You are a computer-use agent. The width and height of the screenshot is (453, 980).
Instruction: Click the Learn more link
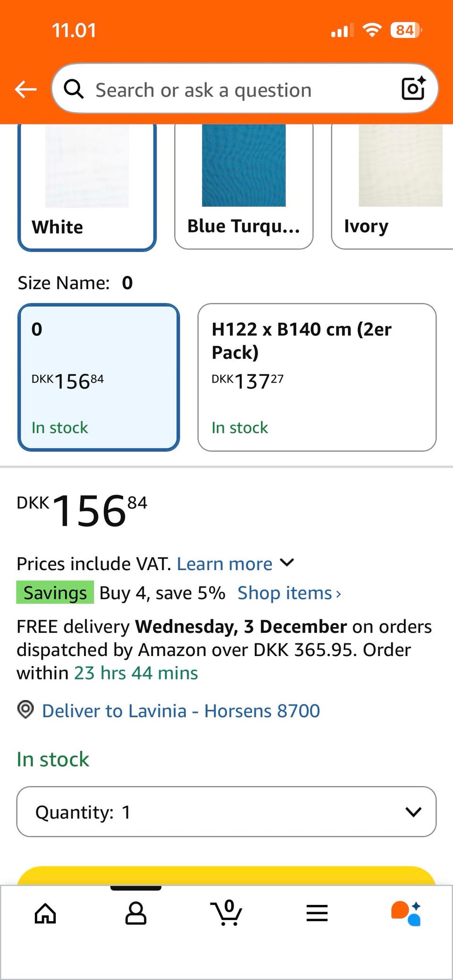point(225,564)
